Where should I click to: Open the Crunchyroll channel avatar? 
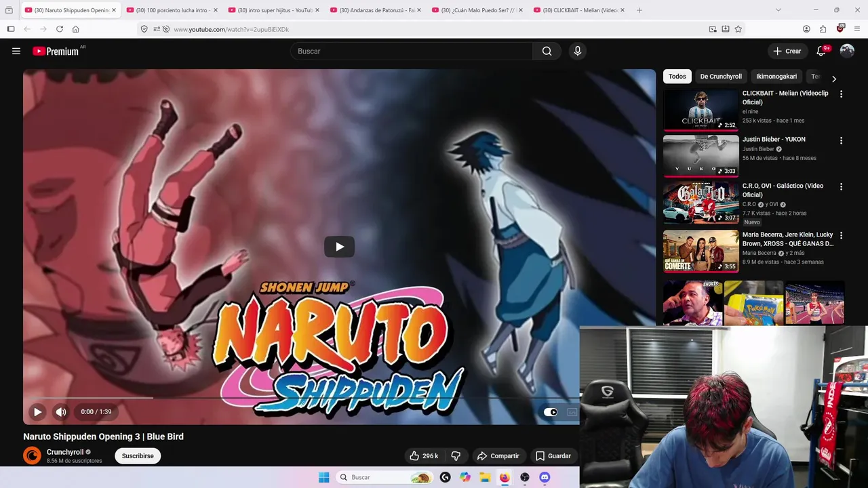32,455
